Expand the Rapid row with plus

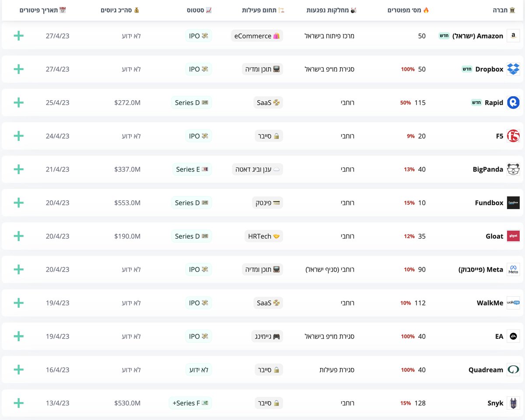(x=18, y=102)
